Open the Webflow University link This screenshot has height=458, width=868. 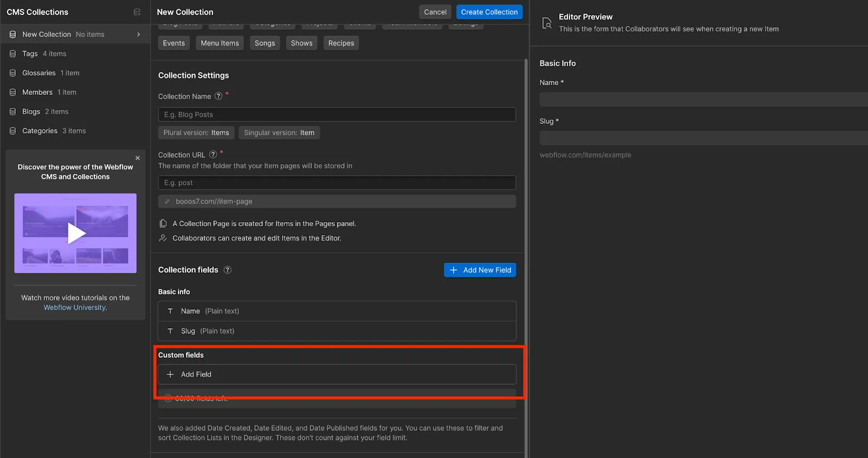point(75,307)
